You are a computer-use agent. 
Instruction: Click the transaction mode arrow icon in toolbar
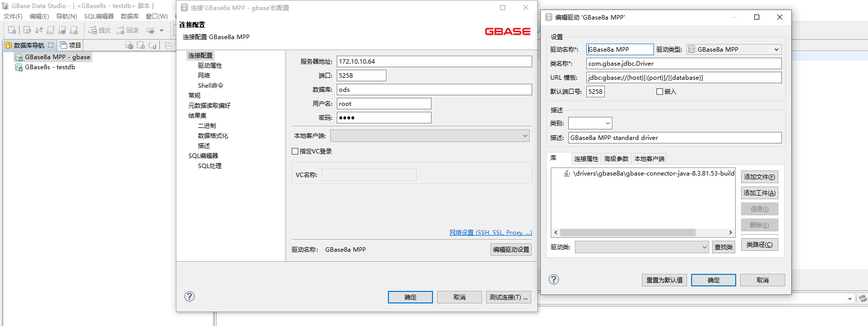(x=150, y=30)
